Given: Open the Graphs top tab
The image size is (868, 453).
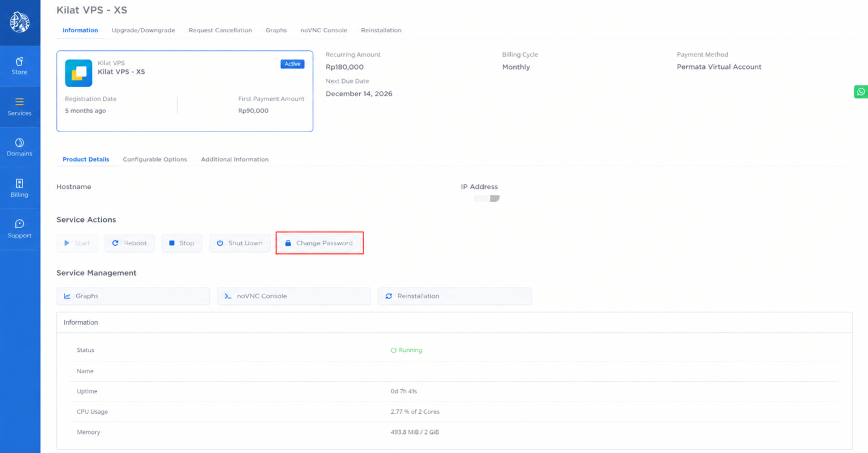Looking at the screenshot, I should click(x=276, y=30).
